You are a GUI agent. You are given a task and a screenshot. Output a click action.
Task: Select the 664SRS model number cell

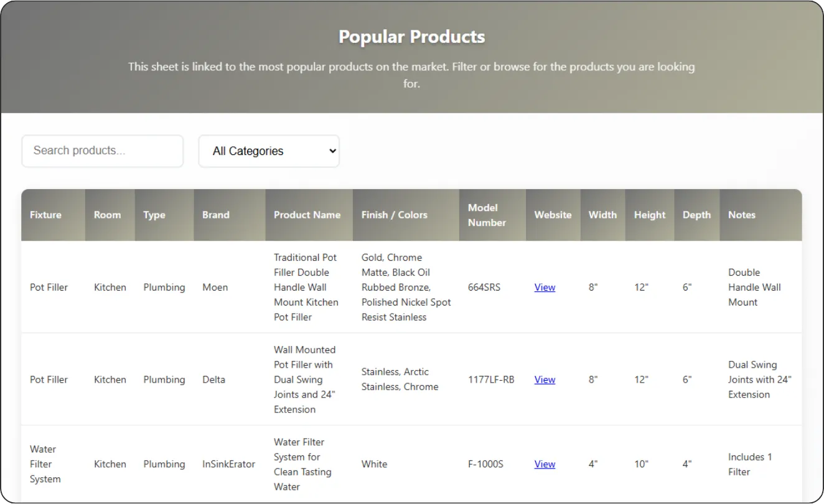pyautogui.click(x=484, y=287)
